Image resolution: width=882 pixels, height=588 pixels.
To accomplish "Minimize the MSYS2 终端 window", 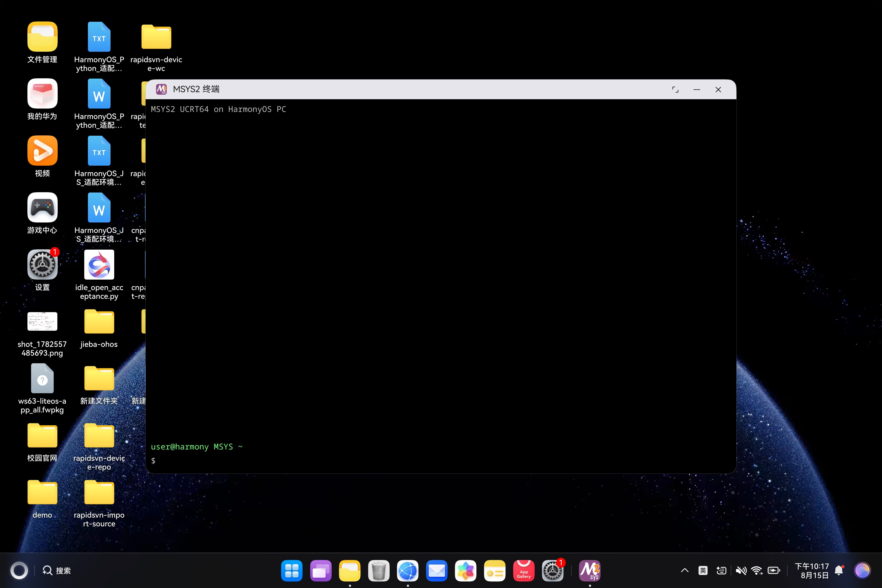I will point(697,90).
